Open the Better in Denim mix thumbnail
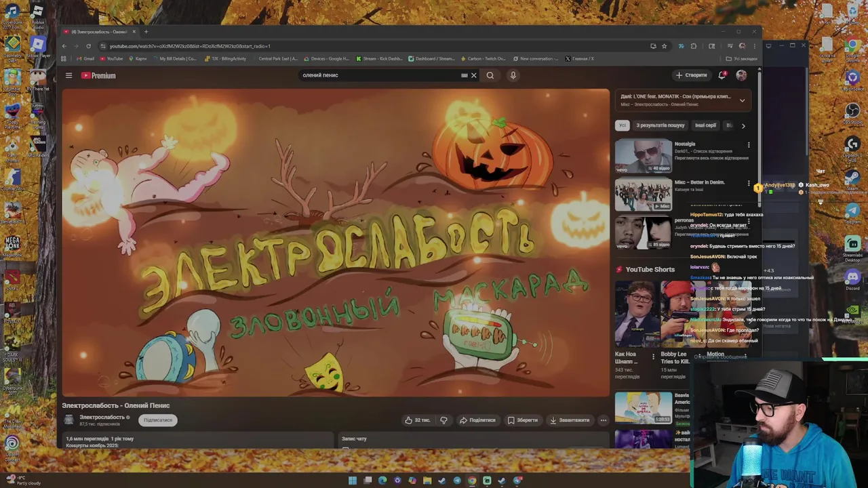Screen dimensions: 868x488 (x=643, y=195)
